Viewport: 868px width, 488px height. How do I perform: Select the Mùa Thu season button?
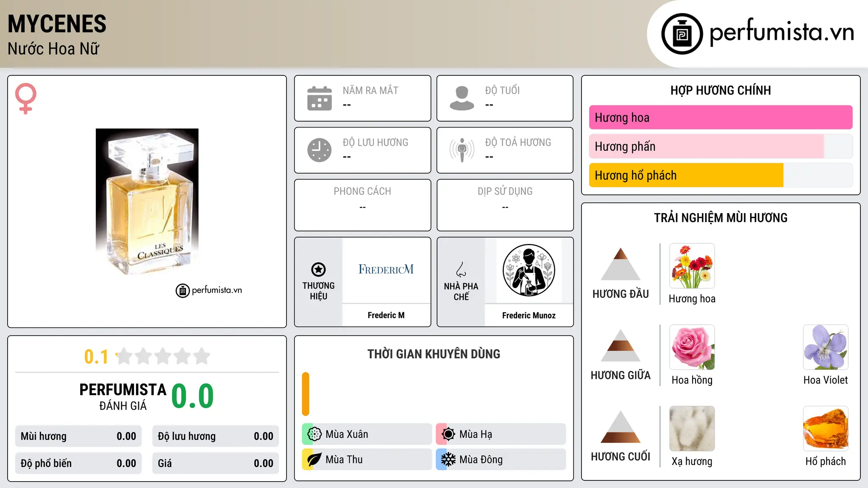367,460
